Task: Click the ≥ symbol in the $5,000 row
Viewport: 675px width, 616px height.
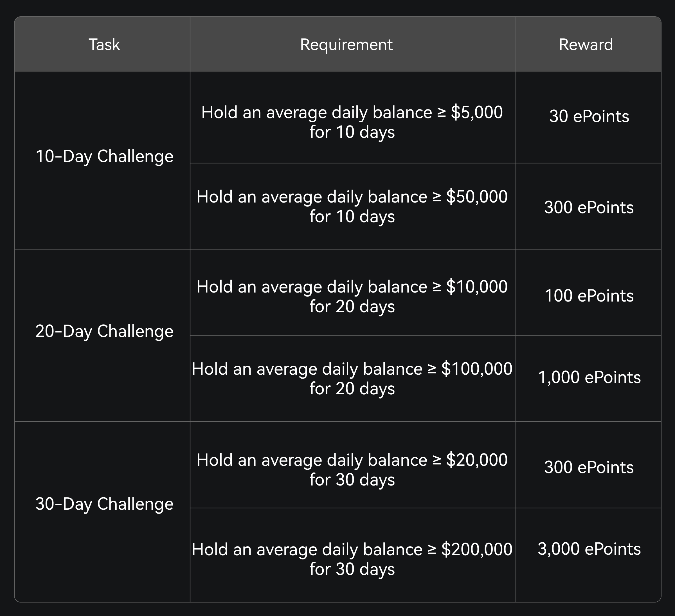Action: (442, 113)
